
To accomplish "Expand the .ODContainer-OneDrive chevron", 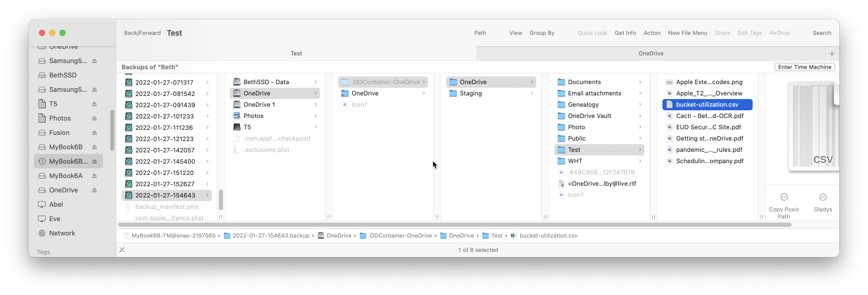I will pyautogui.click(x=423, y=82).
